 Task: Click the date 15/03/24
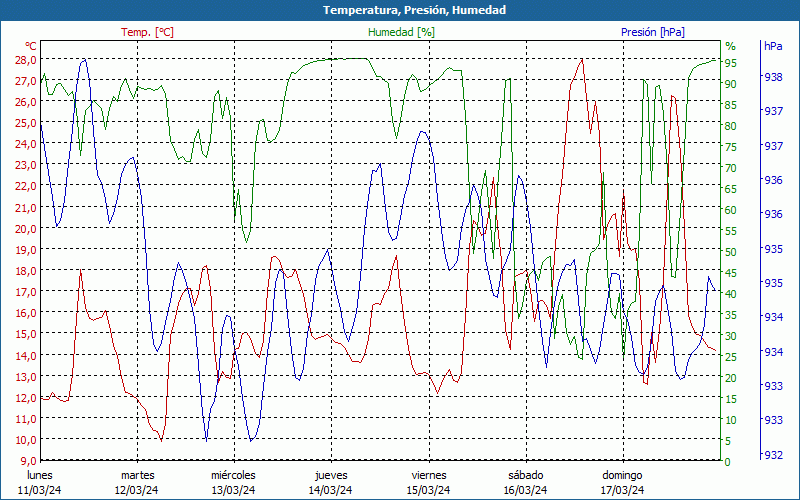pos(429,490)
